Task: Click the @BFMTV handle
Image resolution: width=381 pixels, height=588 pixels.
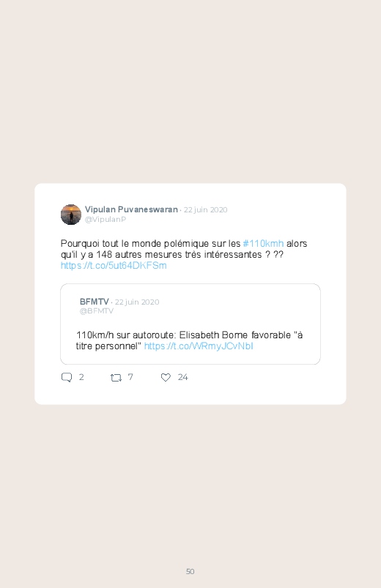Action: pyautogui.click(x=97, y=311)
